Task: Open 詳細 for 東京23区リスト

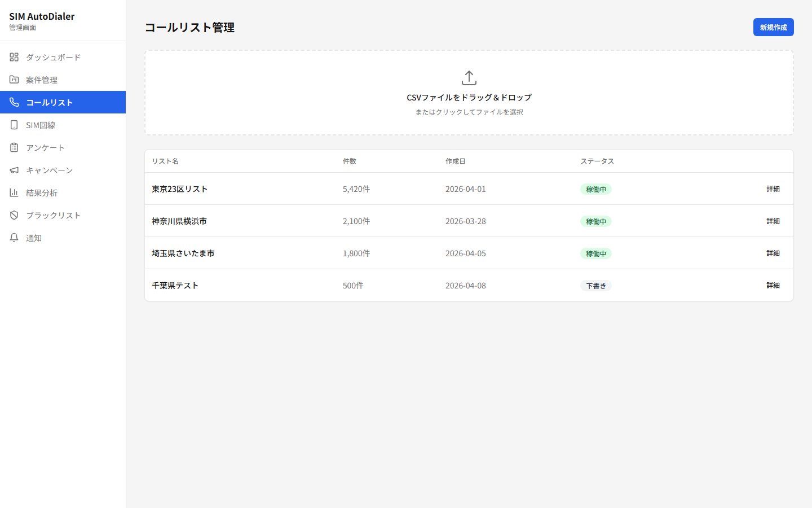Action: pos(773,189)
